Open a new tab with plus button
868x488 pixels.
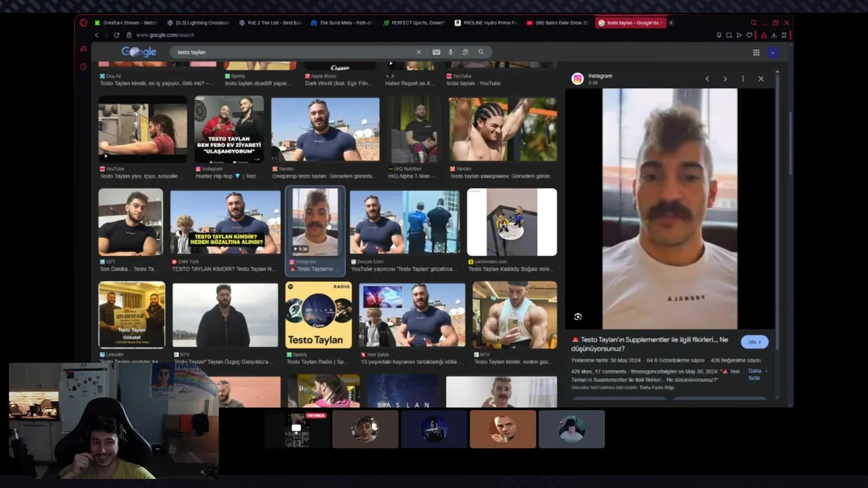click(x=671, y=22)
